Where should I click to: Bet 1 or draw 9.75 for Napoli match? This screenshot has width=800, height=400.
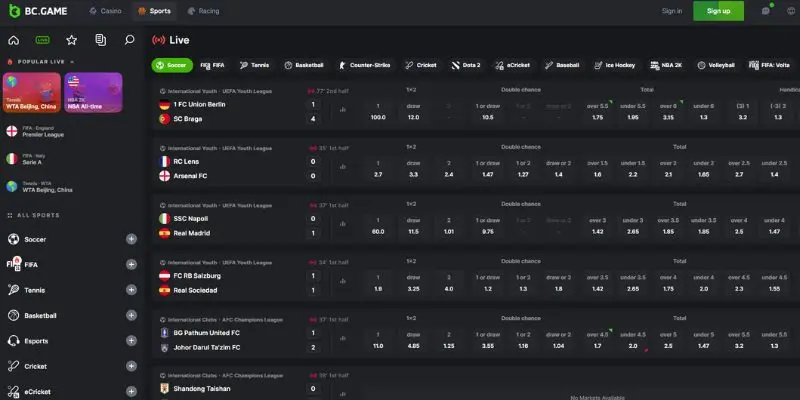pyautogui.click(x=488, y=226)
